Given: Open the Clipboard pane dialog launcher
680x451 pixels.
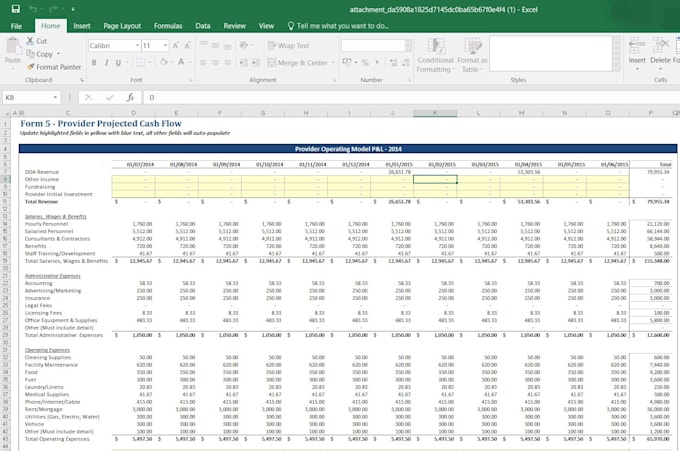Looking at the screenshot, I should [x=82, y=80].
